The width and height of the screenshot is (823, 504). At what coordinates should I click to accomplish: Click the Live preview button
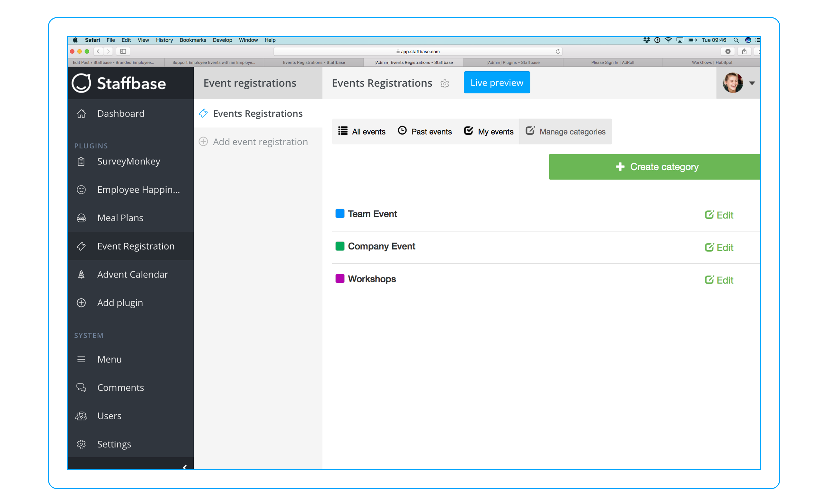coord(497,83)
